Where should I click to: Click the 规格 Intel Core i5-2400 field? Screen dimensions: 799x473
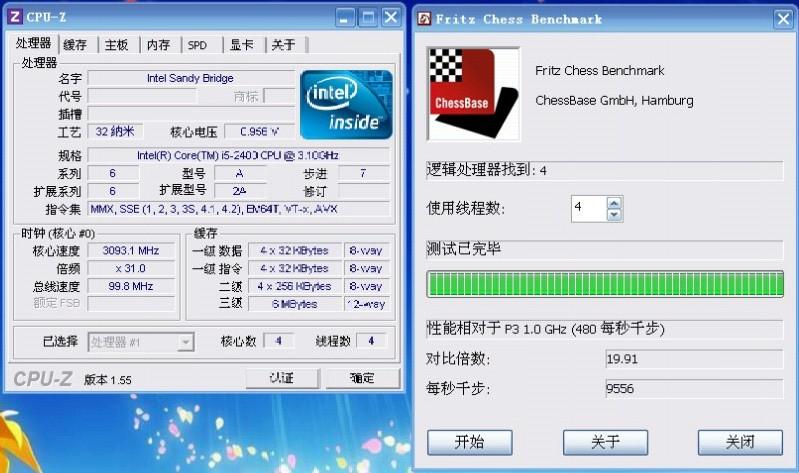(238, 155)
